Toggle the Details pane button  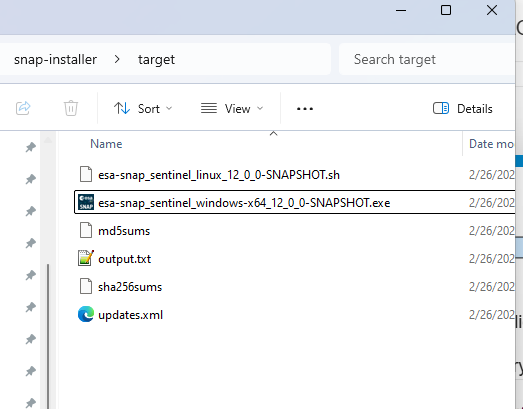click(x=463, y=109)
